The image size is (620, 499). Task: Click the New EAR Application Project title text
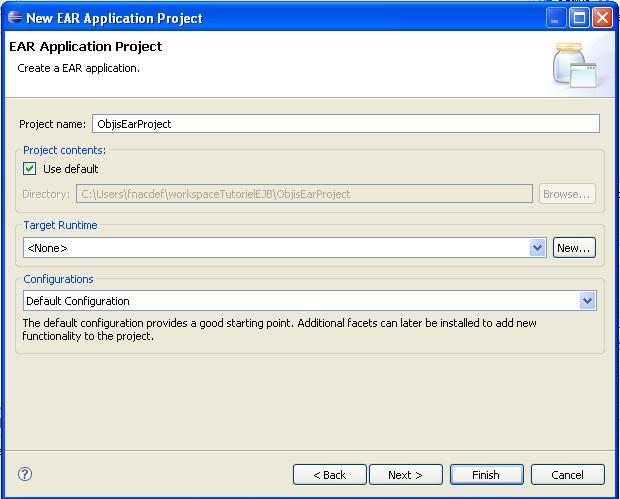114,18
